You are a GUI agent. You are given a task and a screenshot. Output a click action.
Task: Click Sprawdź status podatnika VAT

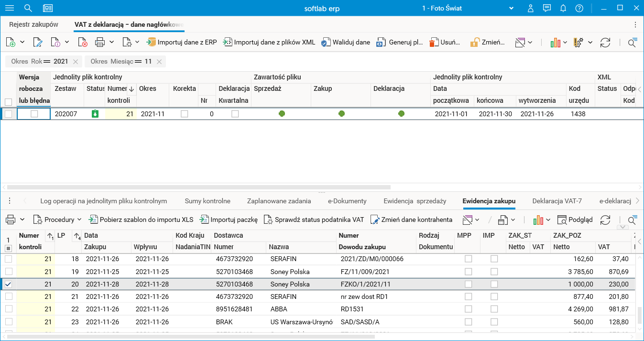314,220
